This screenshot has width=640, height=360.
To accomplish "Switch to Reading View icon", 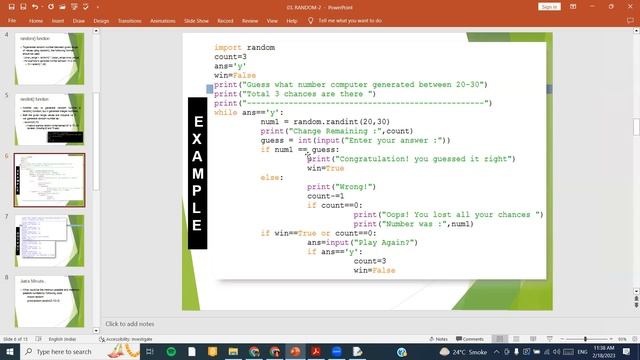I will [533, 339].
